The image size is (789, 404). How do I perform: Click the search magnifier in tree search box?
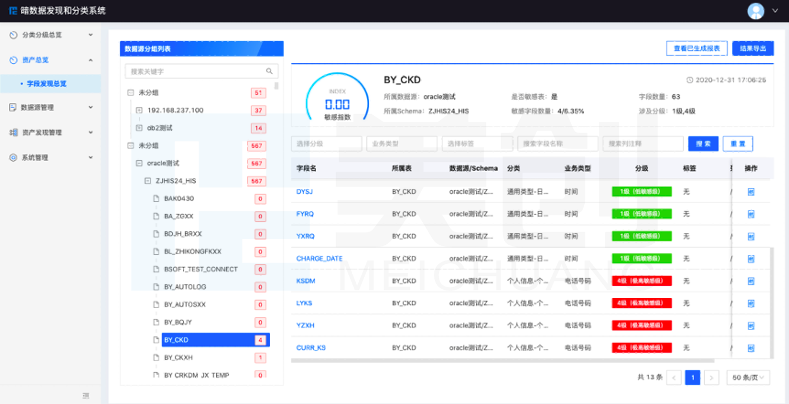tap(270, 72)
